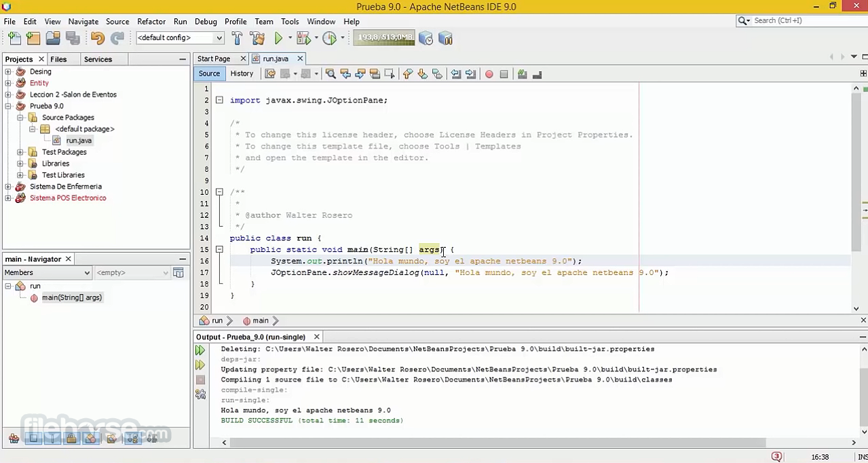
Task: Click the Shift Line Right icon
Action: tap(470, 74)
